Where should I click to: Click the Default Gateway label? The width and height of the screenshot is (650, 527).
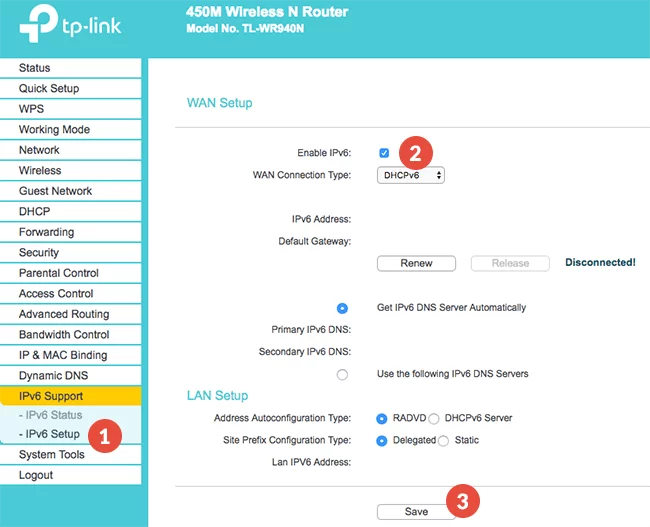tap(315, 241)
